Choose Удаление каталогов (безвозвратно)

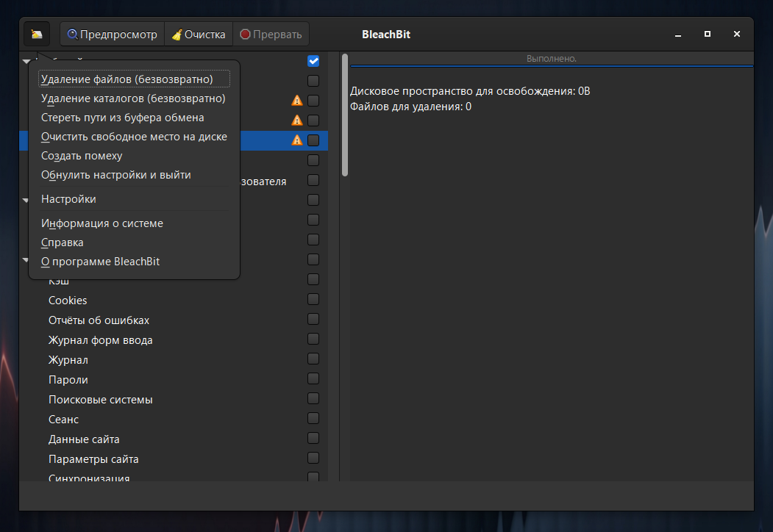134,98
